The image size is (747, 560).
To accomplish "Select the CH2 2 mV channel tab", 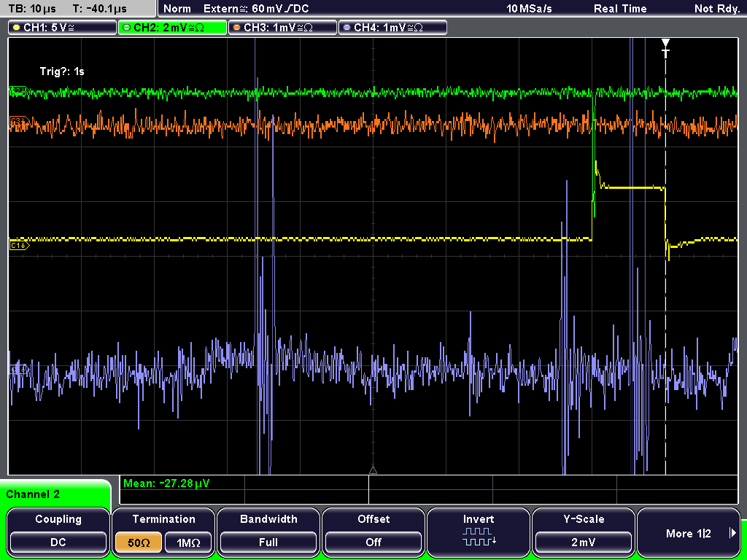I will tap(172, 28).
